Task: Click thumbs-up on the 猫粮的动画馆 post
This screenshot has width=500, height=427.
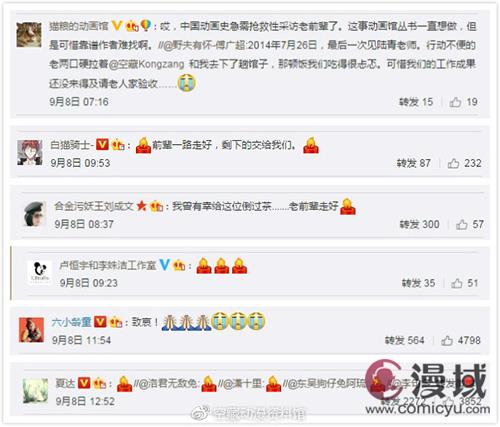Action: pos(455,102)
